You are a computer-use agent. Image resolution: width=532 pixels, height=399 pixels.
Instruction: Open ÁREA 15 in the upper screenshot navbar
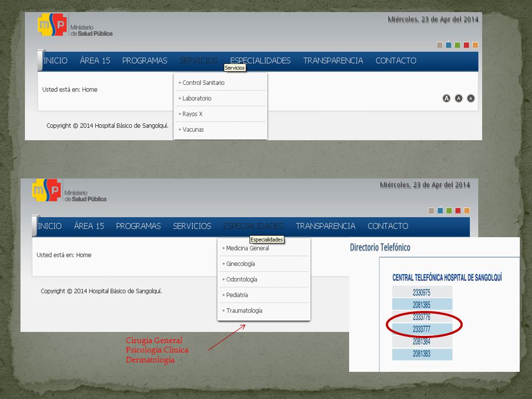(x=95, y=60)
